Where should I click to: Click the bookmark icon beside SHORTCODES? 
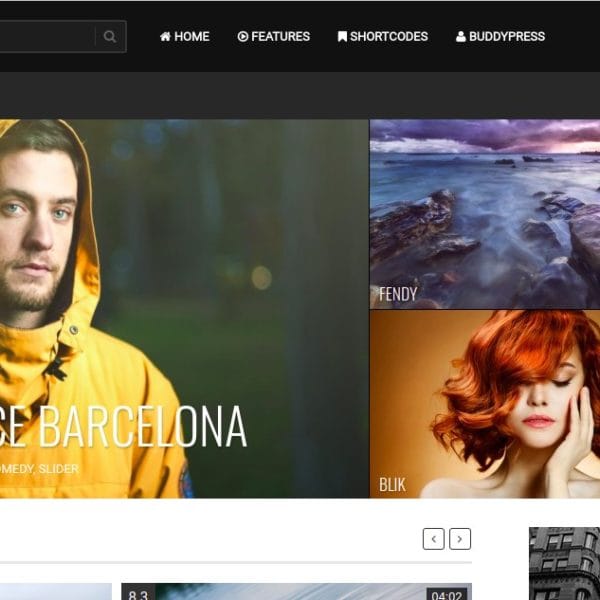(342, 37)
